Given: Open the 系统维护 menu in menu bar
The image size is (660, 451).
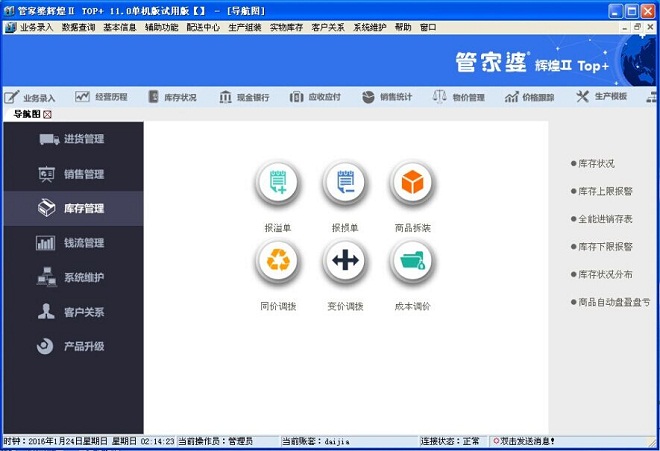Looking at the screenshot, I should tap(370, 27).
